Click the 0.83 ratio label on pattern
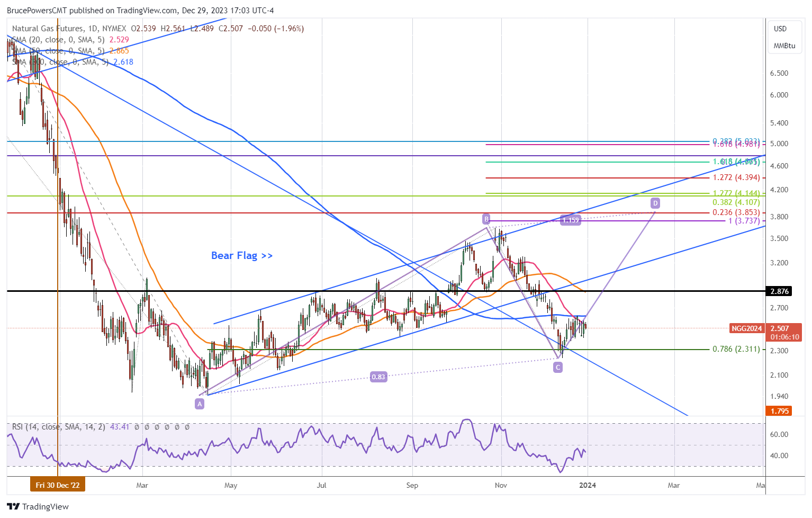 (378, 377)
